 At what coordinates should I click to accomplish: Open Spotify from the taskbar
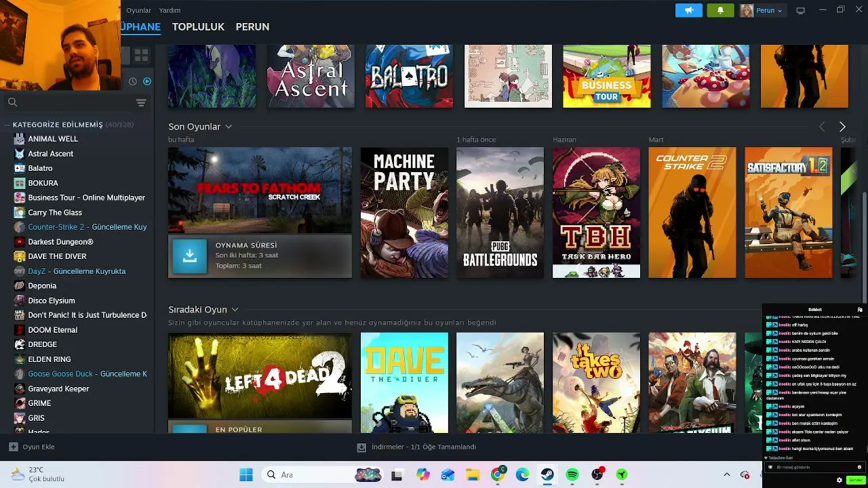point(572,474)
